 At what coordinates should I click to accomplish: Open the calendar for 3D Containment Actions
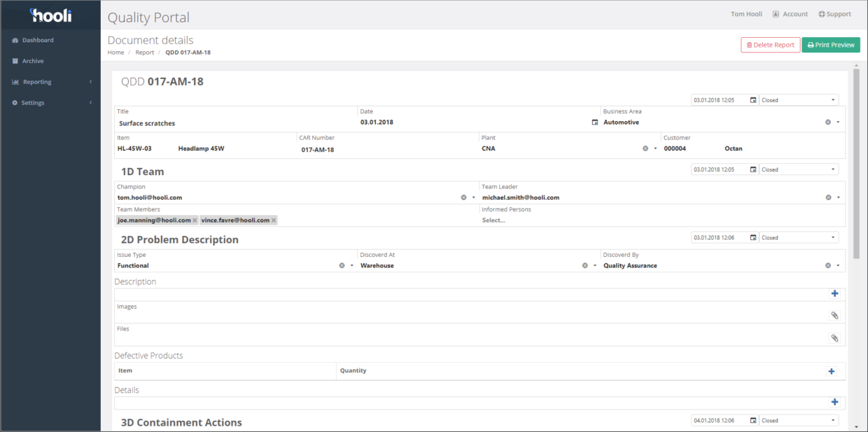click(x=753, y=420)
